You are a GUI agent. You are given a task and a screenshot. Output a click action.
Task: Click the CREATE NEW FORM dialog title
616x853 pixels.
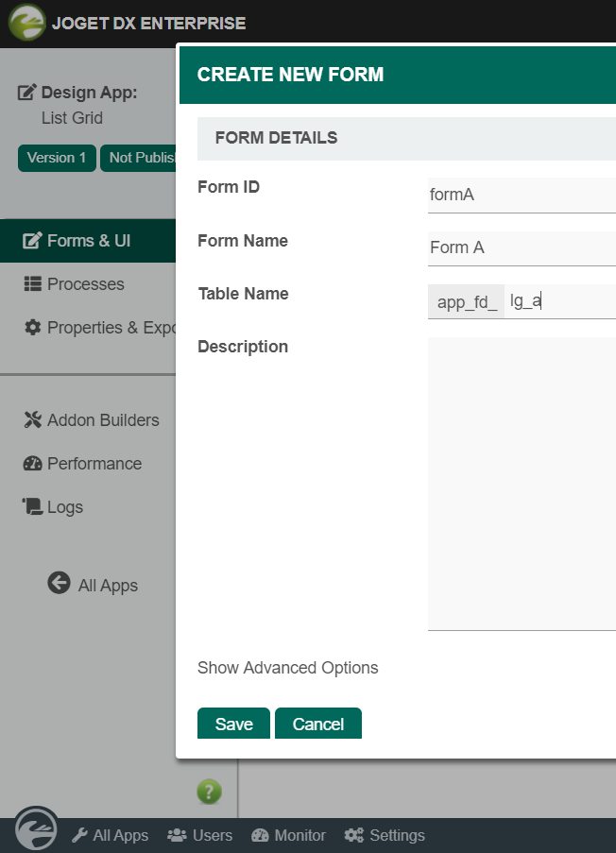pyautogui.click(x=290, y=75)
